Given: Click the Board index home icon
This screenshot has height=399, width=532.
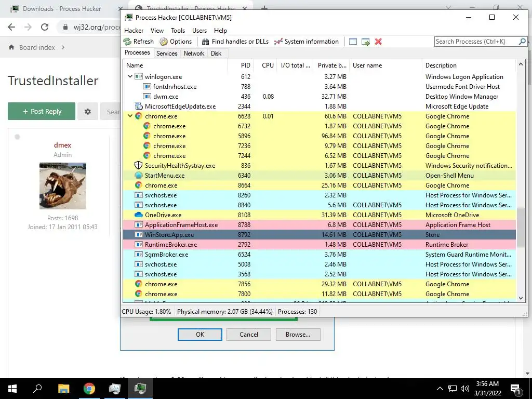Looking at the screenshot, I should pyautogui.click(x=11, y=47).
